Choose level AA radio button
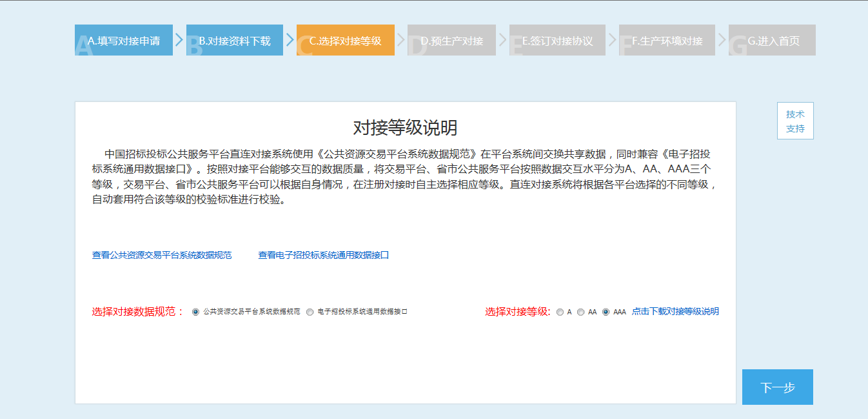 pyautogui.click(x=580, y=312)
